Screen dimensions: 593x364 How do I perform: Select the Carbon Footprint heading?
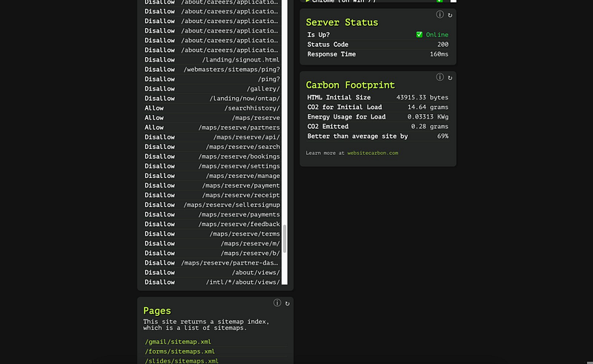point(350,85)
